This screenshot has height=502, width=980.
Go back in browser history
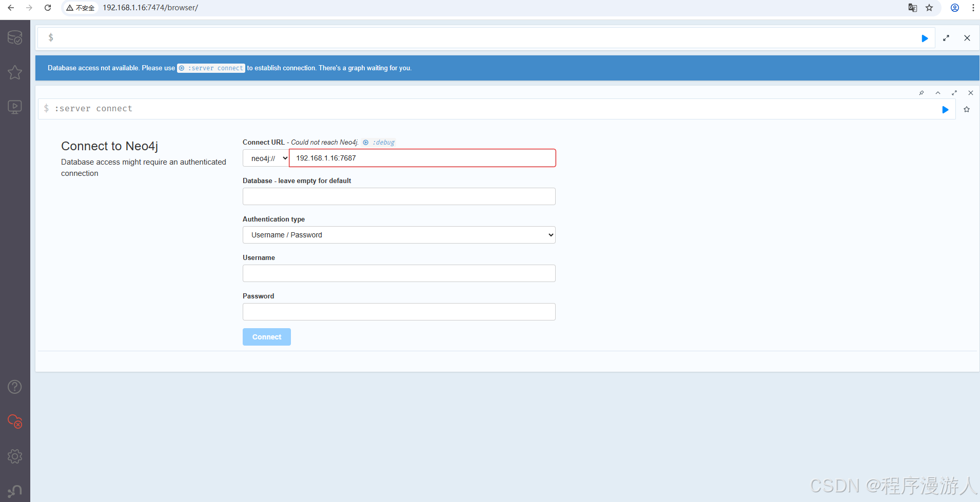pyautogui.click(x=11, y=8)
